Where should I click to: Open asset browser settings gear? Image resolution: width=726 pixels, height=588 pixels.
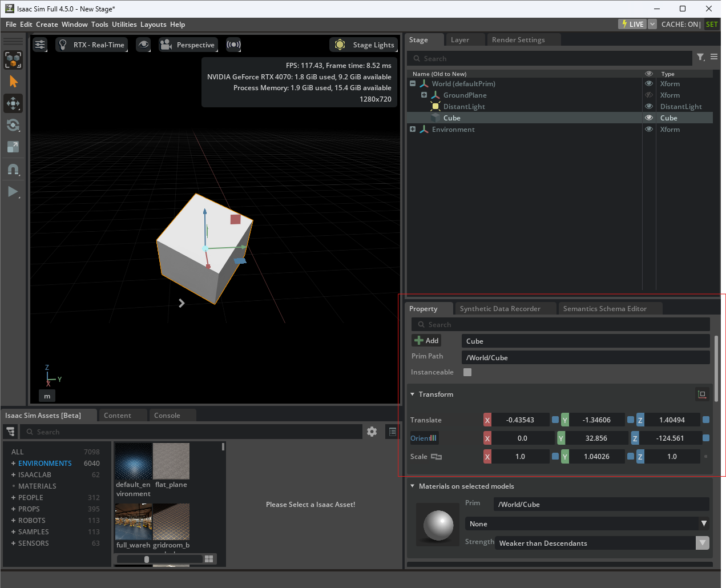click(372, 432)
